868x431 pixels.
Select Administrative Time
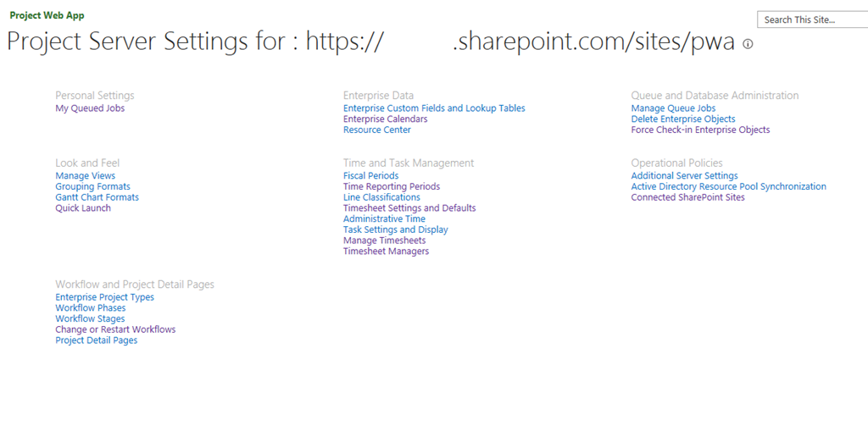[384, 219]
